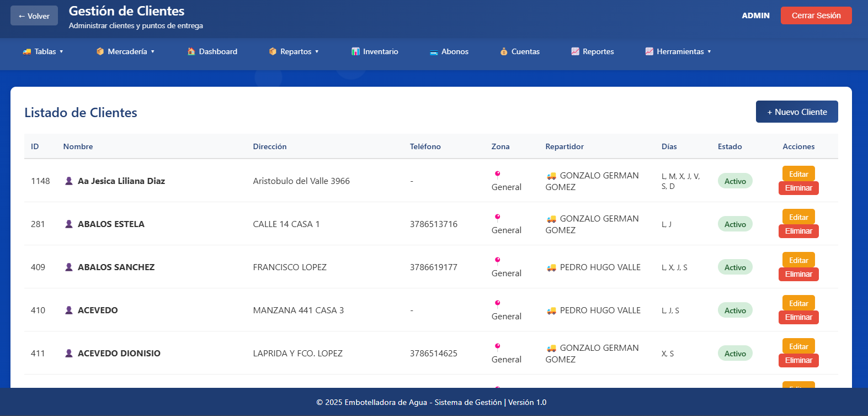The image size is (868, 416).
Task: Edit client ACEVEDO DIONISIO
Action: 798,346
